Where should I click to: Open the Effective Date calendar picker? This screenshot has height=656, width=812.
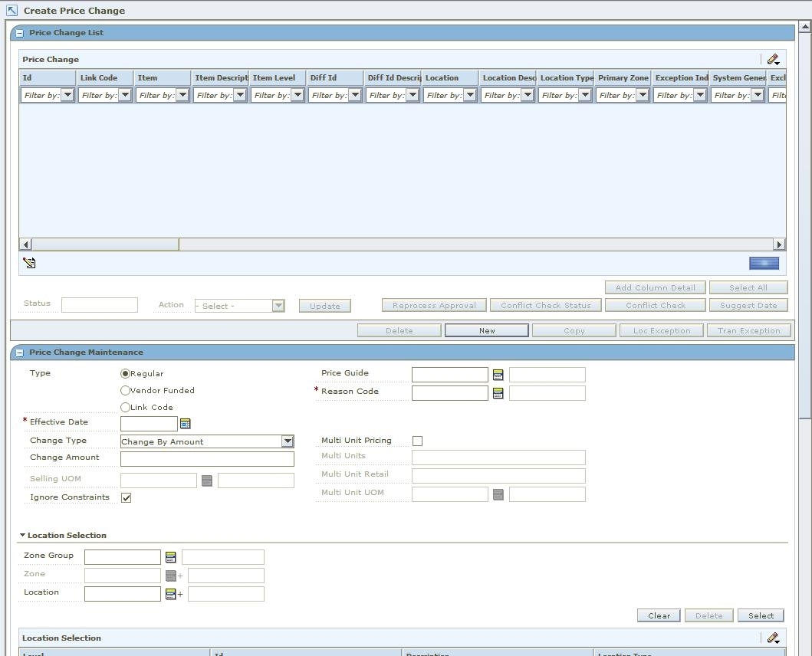click(185, 424)
